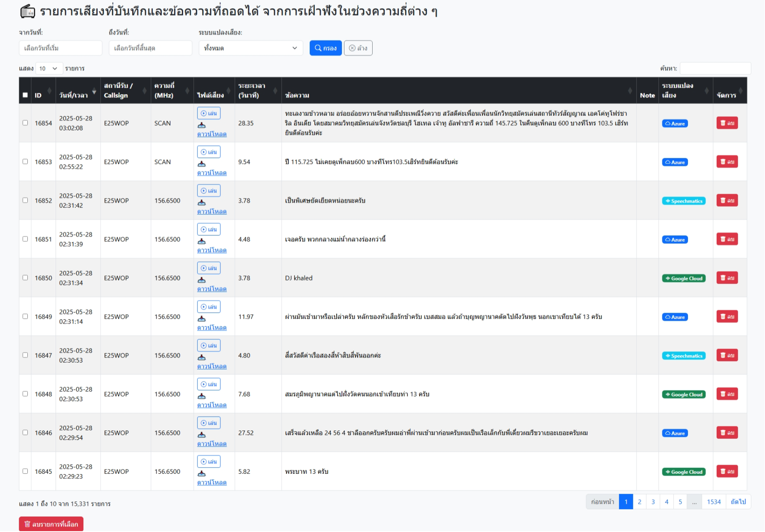Viewport: 765px width, 532px height.
Task: Play audio for record 16854
Action: coord(209,113)
